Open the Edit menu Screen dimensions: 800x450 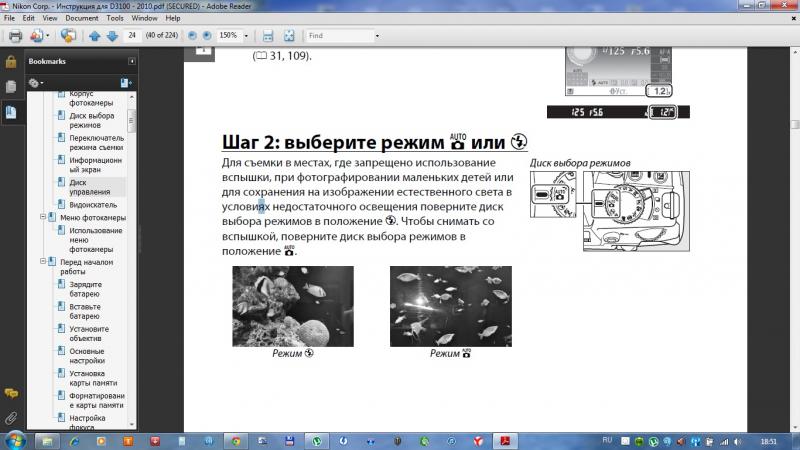pyautogui.click(x=29, y=18)
